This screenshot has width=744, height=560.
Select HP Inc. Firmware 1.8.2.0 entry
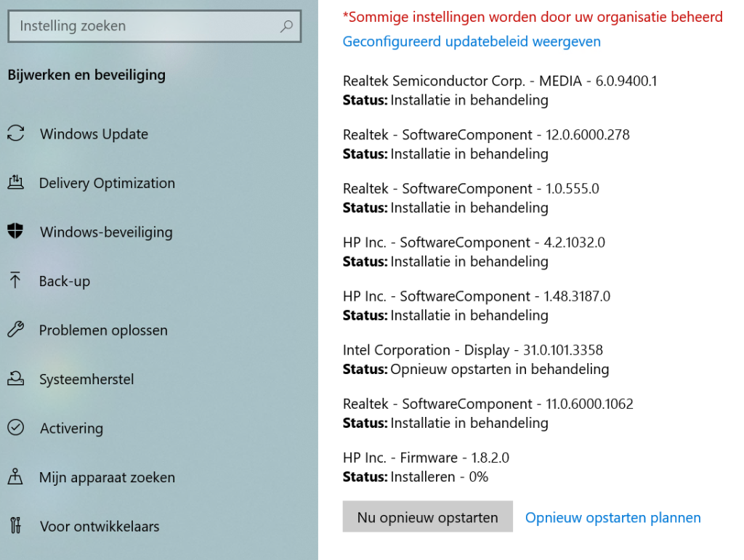426,458
